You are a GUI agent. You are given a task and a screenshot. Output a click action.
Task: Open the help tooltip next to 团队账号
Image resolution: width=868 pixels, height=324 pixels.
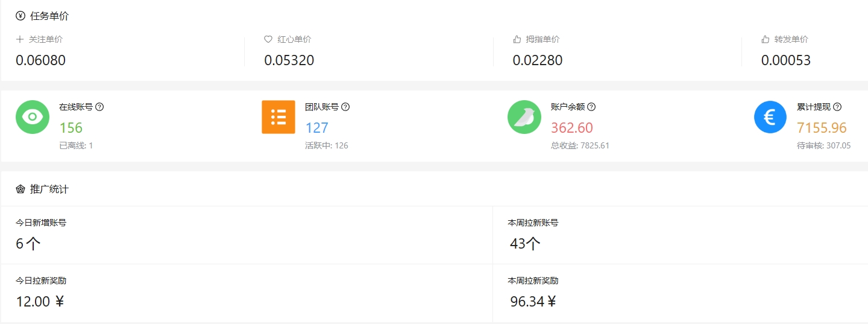tap(345, 107)
